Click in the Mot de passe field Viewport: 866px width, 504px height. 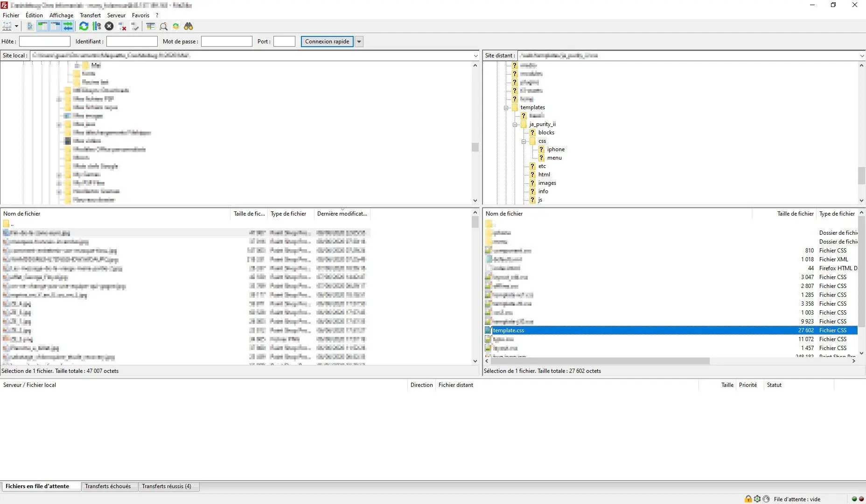(226, 42)
